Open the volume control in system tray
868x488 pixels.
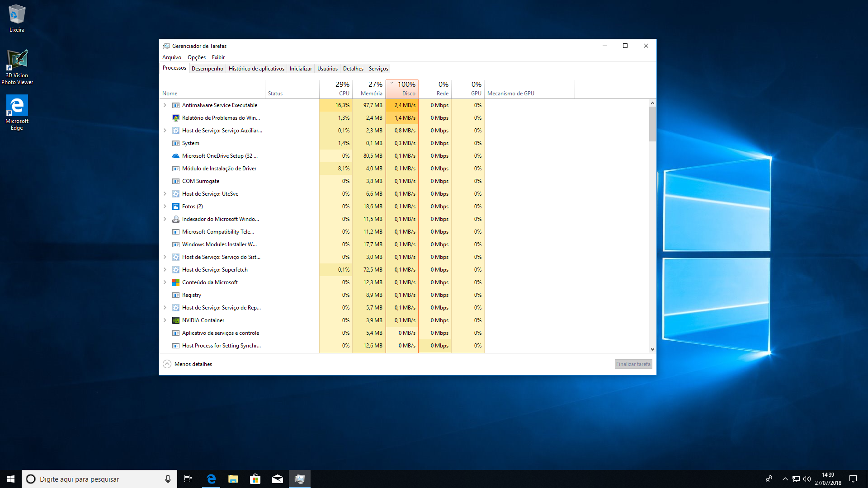coord(807,479)
